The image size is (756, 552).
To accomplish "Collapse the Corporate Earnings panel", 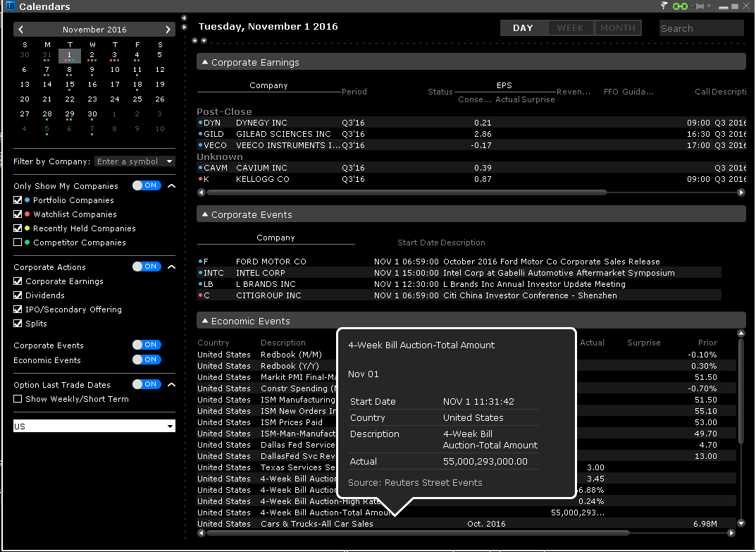I will [205, 62].
